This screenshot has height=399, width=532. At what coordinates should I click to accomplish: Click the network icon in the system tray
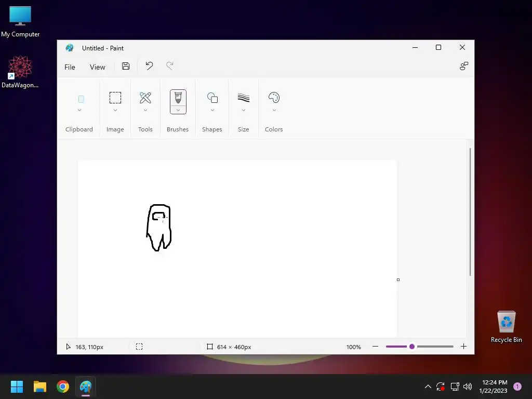[x=455, y=387]
